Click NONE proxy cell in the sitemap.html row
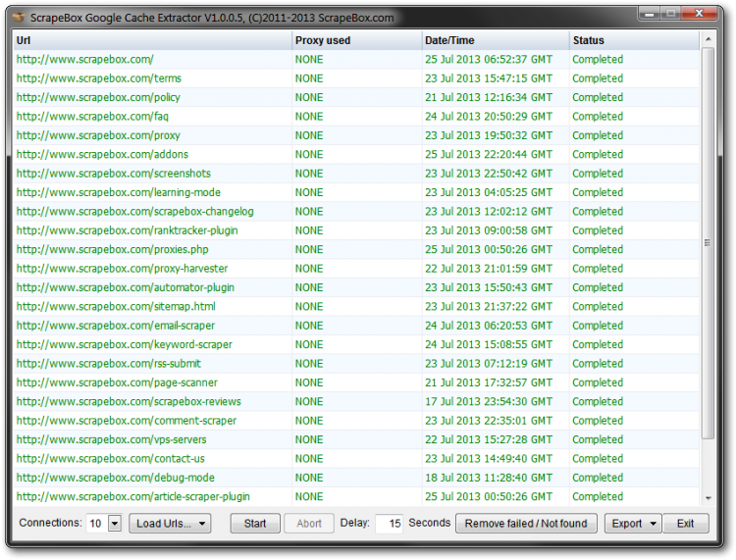 tap(309, 306)
